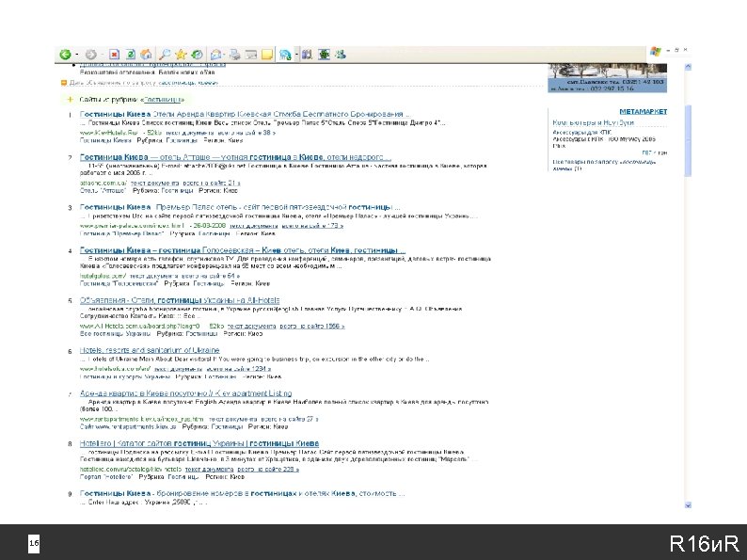Screen dimensions: 747x560
Task: Open Hotels, resorts and sanatorium of Ukraine
Action: 150,350
